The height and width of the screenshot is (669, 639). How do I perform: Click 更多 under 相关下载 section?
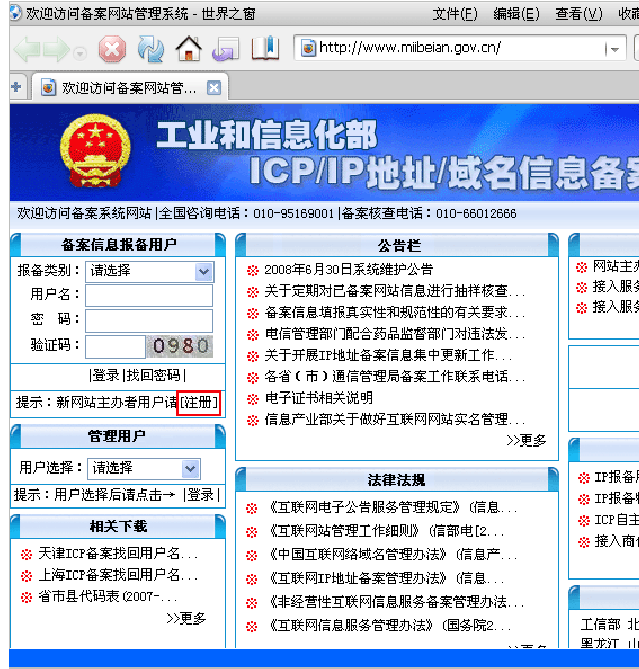[187, 619]
